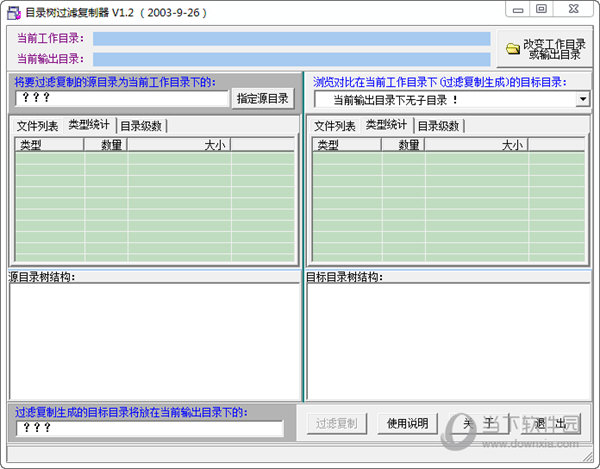The height and width of the screenshot is (469, 600).
Task: Click the app icon in the title bar
Action: pos(14,13)
